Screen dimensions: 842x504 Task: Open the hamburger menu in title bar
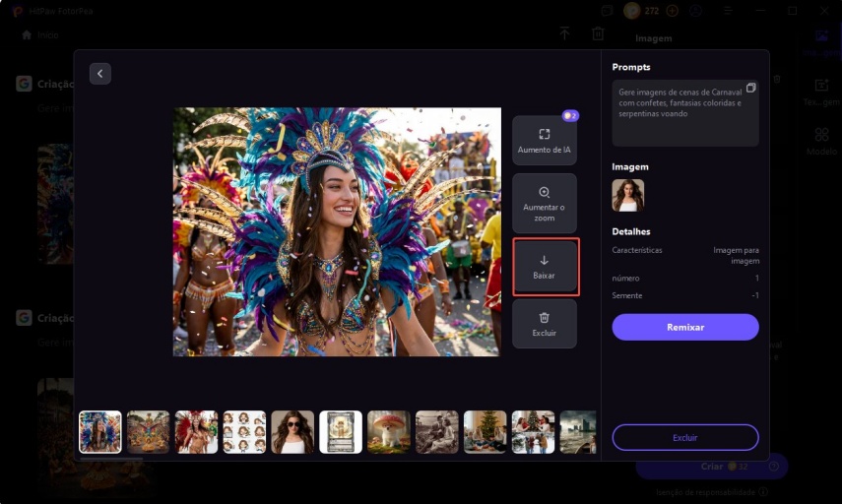(x=728, y=11)
